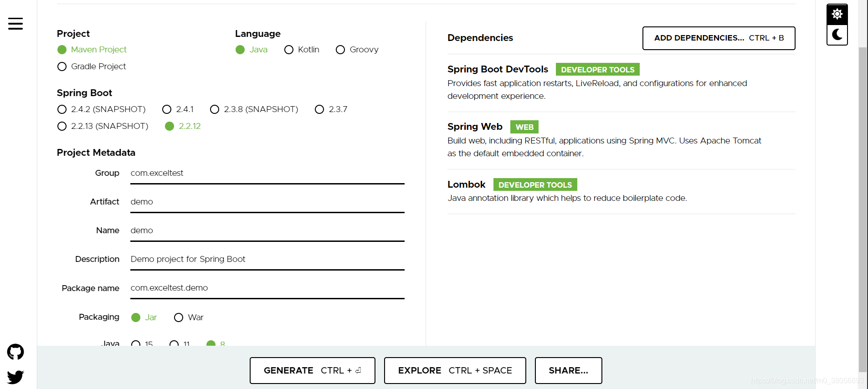Open the Twitter link icon
This screenshot has height=389, width=868.
(x=15, y=377)
